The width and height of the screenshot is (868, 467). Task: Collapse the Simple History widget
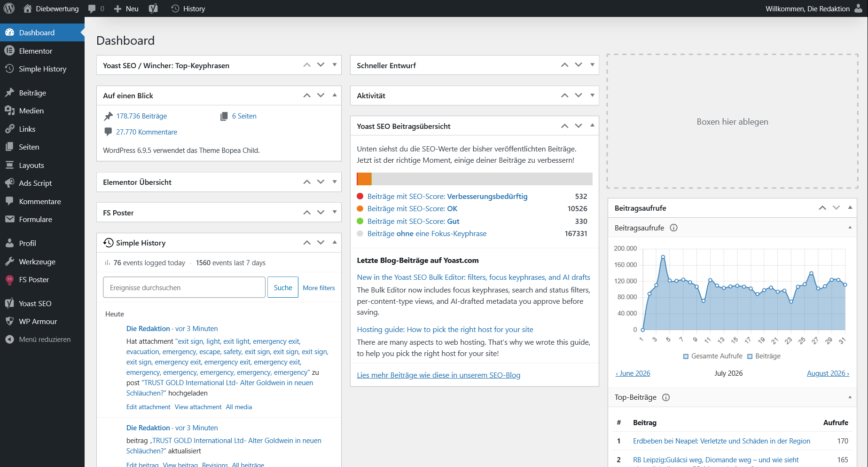(x=335, y=242)
